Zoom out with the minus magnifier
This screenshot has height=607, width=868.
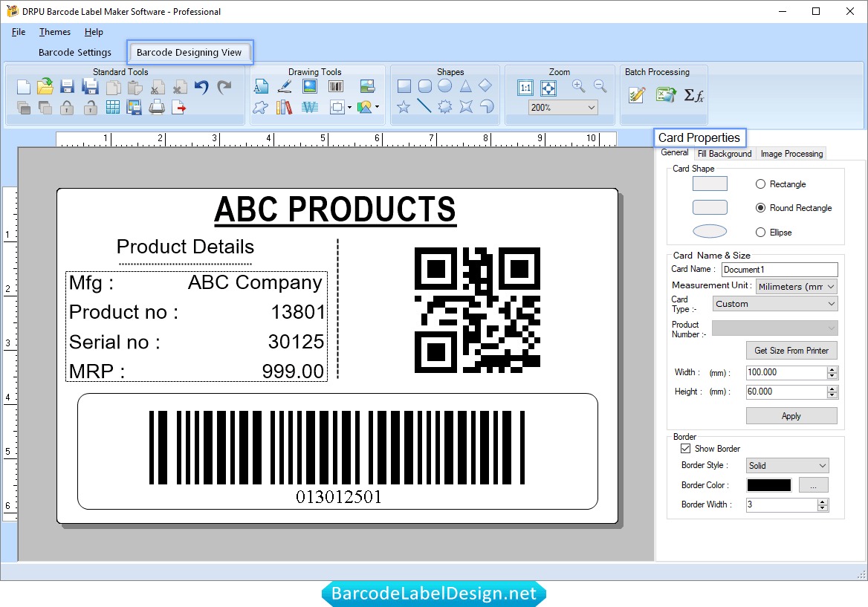600,85
